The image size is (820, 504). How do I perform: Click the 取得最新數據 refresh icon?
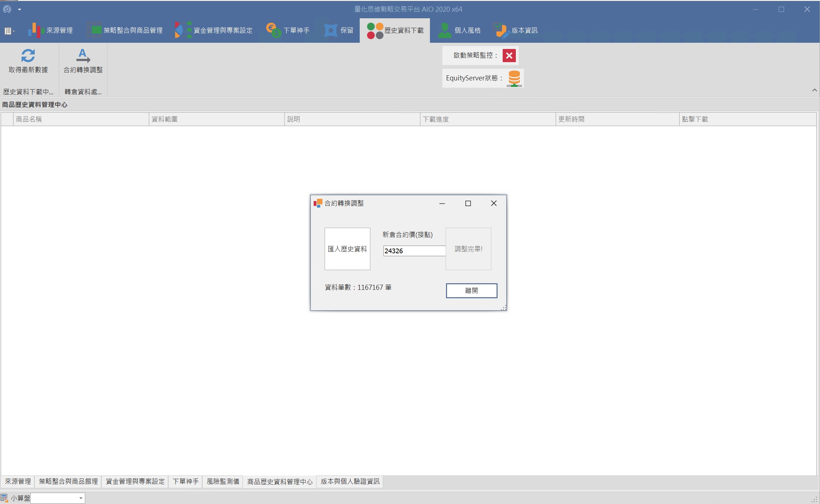click(x=28, y=56)
